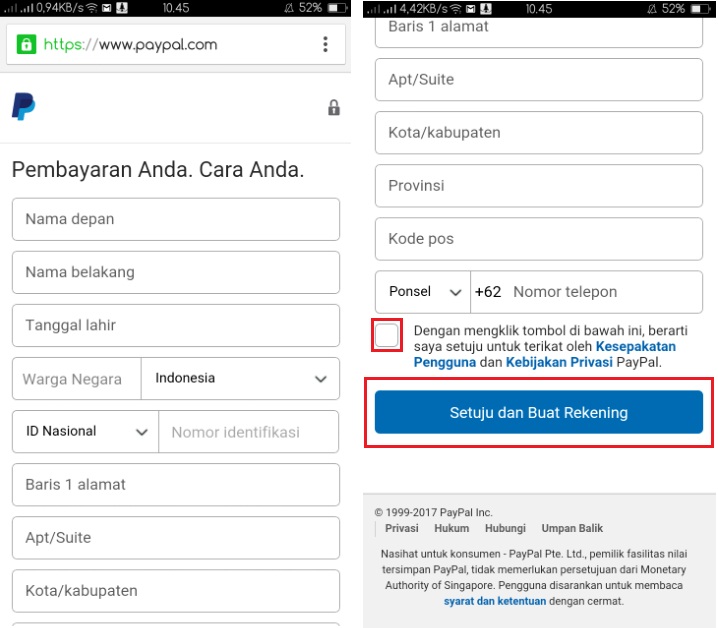Tap the silent bell icon in right status bar
Viewport: 718px width, 628px height.
[652, 8]
